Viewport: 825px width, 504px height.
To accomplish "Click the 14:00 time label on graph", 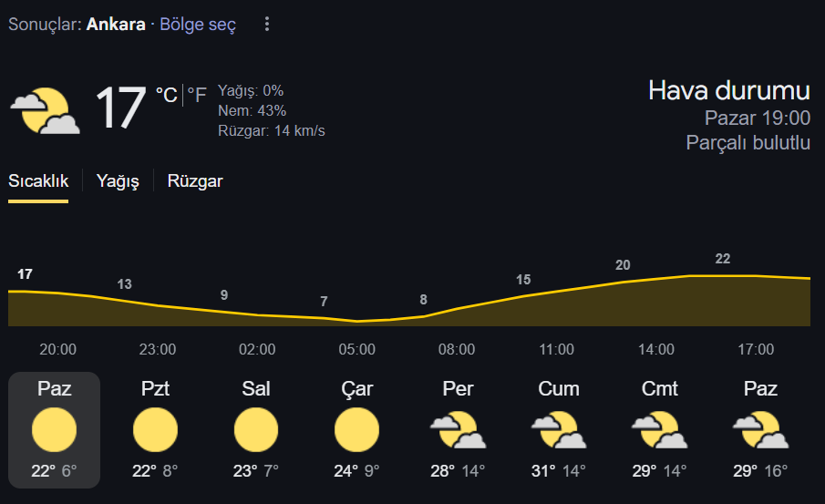I will pyautogui.click(x=656, y=349).
